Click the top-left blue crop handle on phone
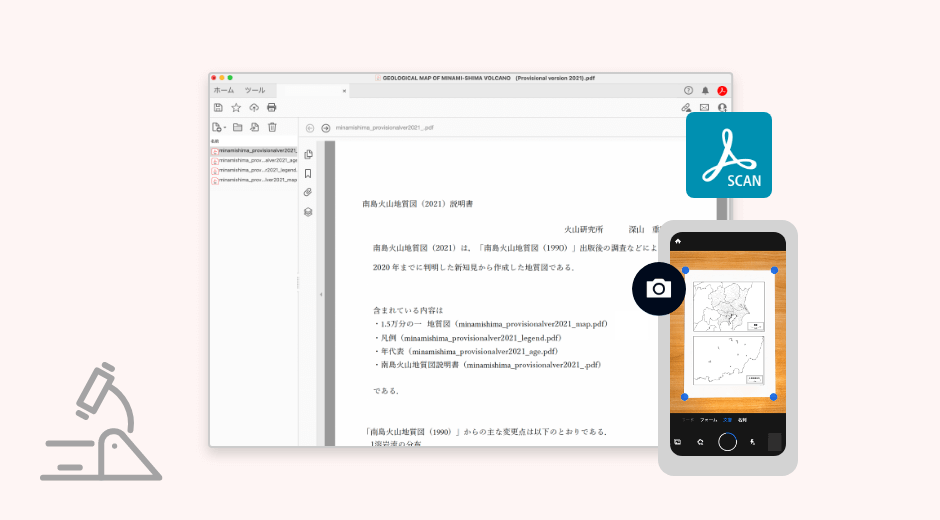The width and height of the screenshot is (940, 520). click(685, 270)
